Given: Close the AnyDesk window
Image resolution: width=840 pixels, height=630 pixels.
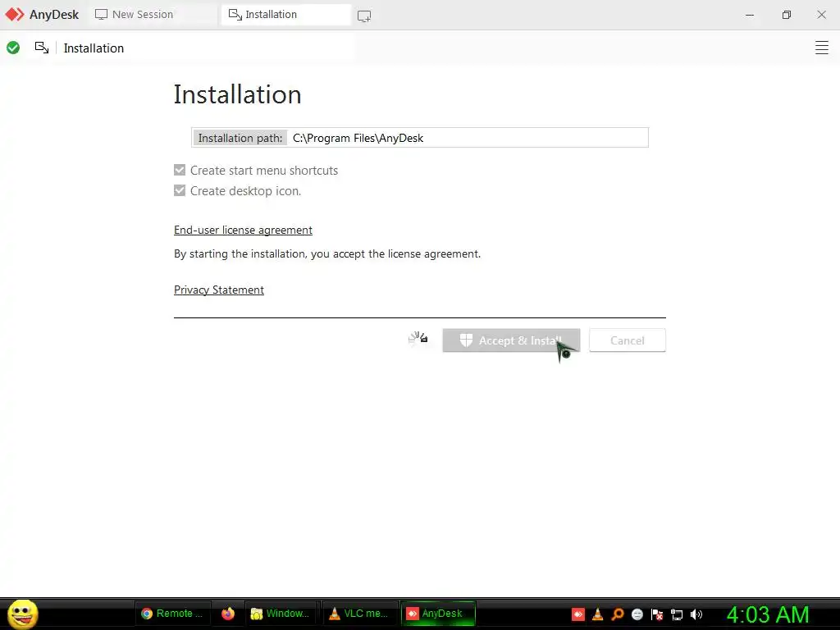Looking at the screenshot, I should tap(821, 15).
